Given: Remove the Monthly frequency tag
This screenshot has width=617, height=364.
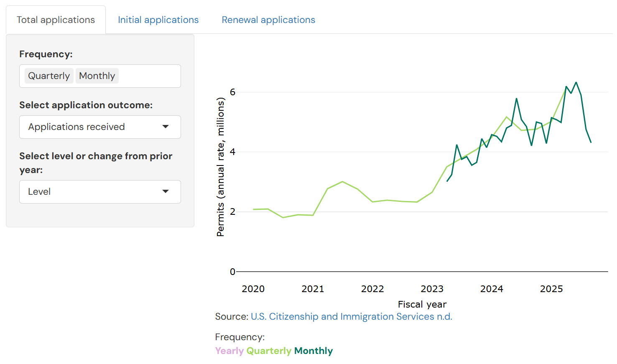Looking at the screenshot, I should [x=97, y=76].
